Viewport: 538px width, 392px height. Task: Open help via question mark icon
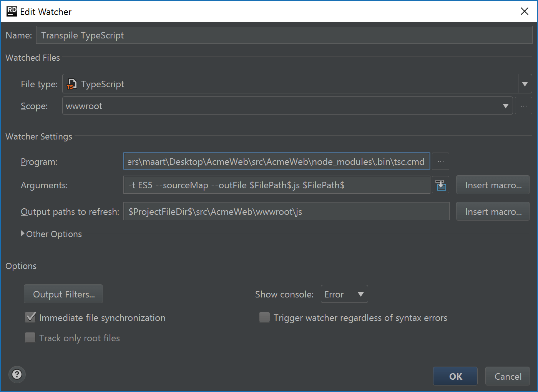tap(17, 374)
